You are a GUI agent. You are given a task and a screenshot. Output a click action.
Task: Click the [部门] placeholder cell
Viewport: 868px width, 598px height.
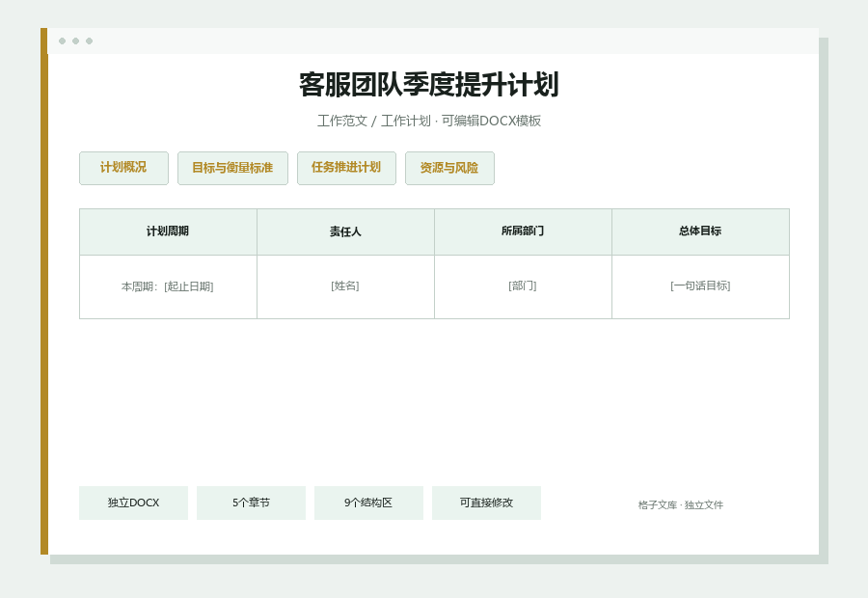pos(523,286)
